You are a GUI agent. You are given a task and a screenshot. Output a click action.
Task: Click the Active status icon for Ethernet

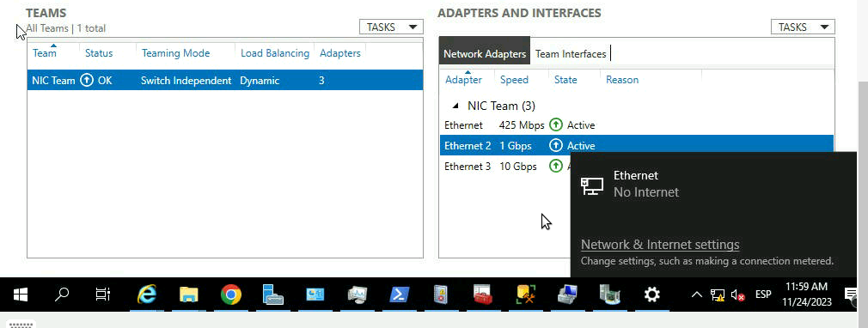tap(556, 125)
